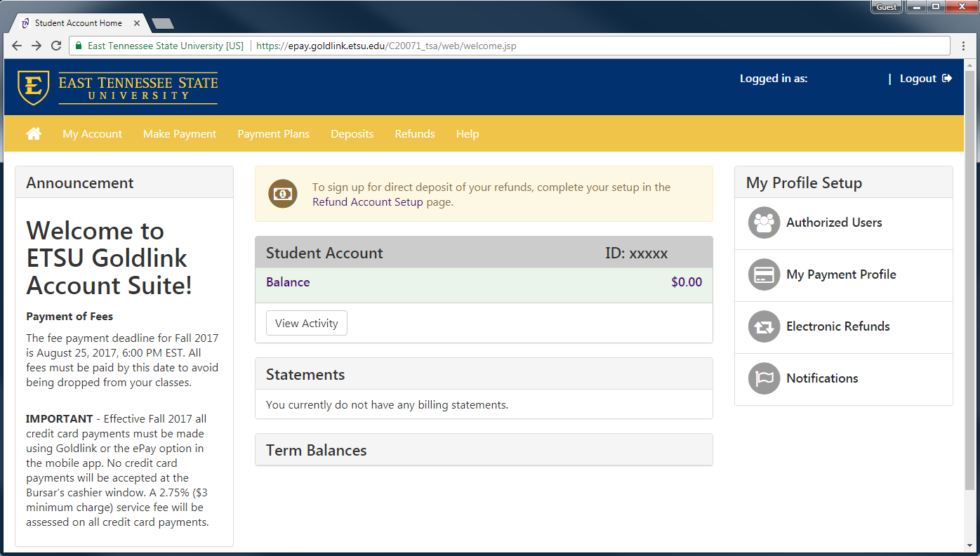Click the browser address bar URL
Screen dimensions: 980x556
click(386, 46)
